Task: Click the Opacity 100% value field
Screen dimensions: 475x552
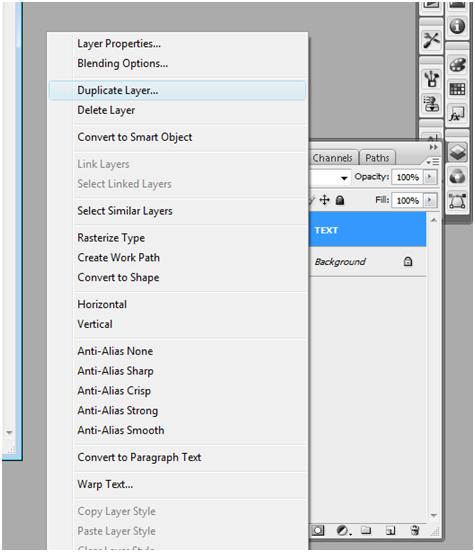Action: click(x=408, y=177)
